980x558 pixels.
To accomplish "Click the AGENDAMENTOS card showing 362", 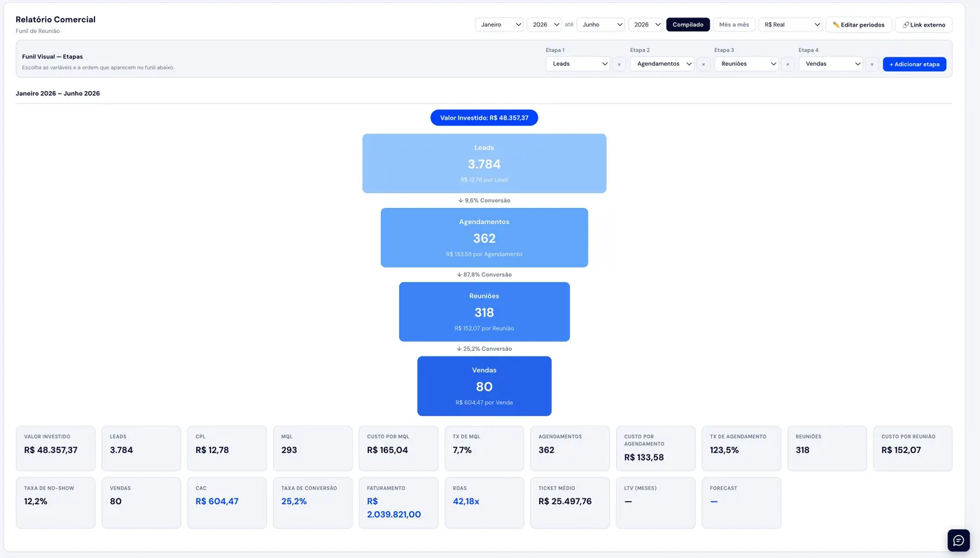I will (x=570, y=448).
